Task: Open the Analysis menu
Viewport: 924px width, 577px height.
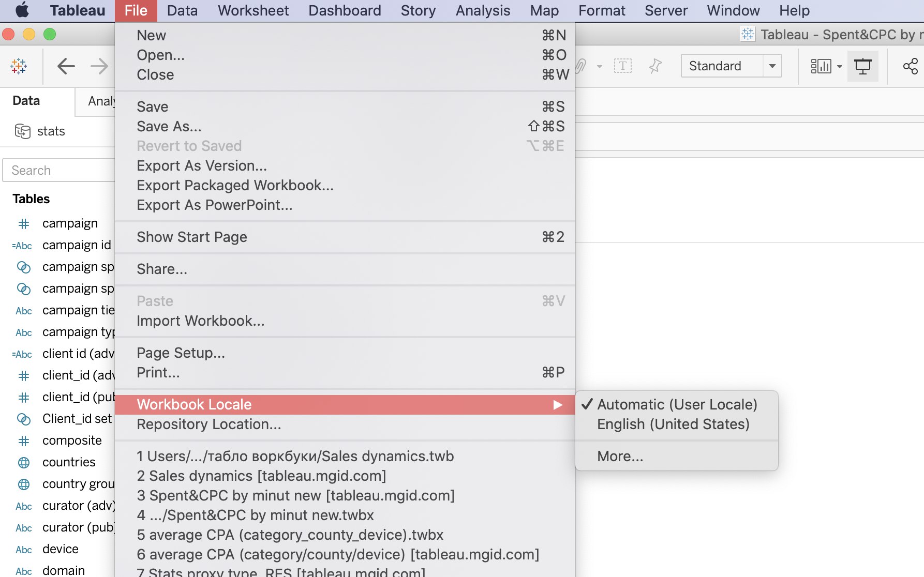Action: tap(483, 10)
